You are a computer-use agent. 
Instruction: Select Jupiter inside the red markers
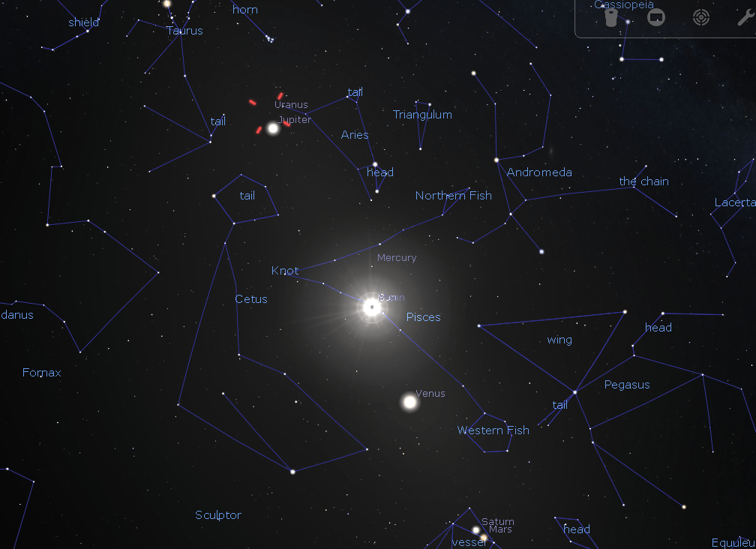(x=273, y=128)
